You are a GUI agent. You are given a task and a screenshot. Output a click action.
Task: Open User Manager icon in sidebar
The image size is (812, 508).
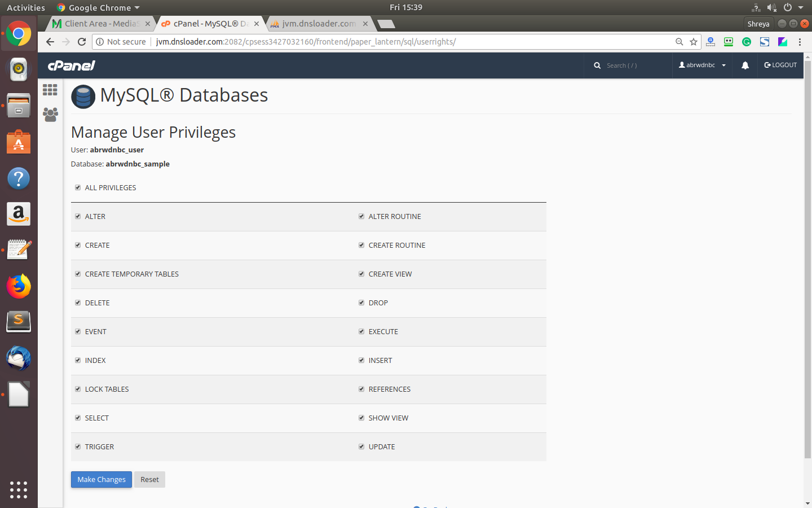click(x=50, y=115)
